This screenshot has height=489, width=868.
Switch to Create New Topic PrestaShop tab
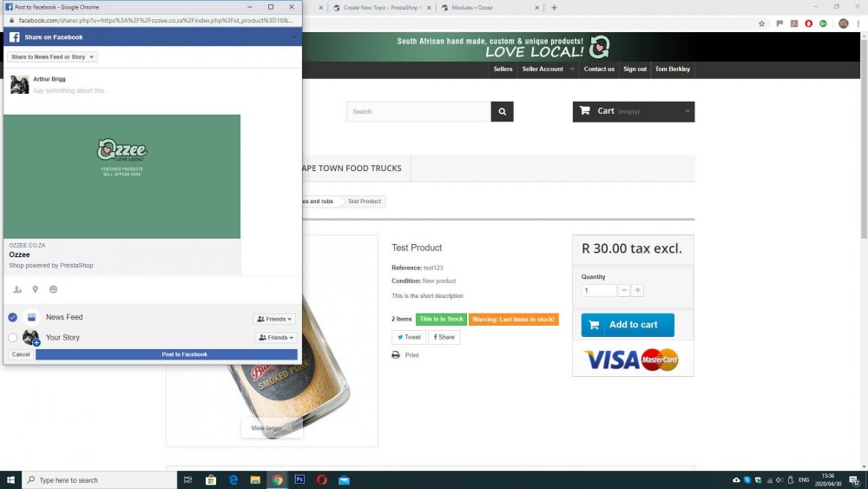tap(381, 8)
